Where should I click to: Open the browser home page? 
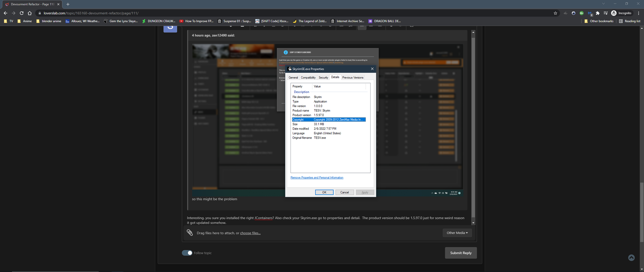click(30, 13)
